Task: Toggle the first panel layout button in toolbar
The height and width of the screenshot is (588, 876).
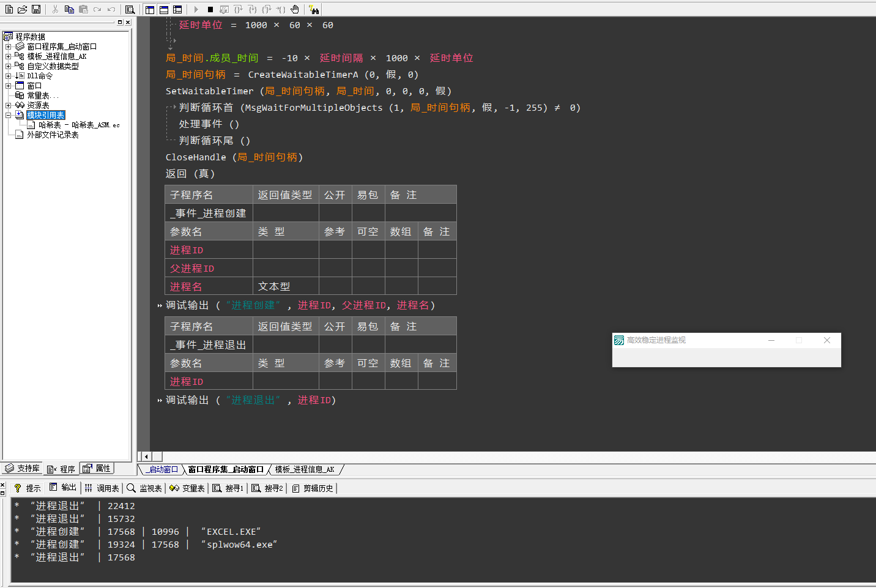Action: tap(150, 9)
